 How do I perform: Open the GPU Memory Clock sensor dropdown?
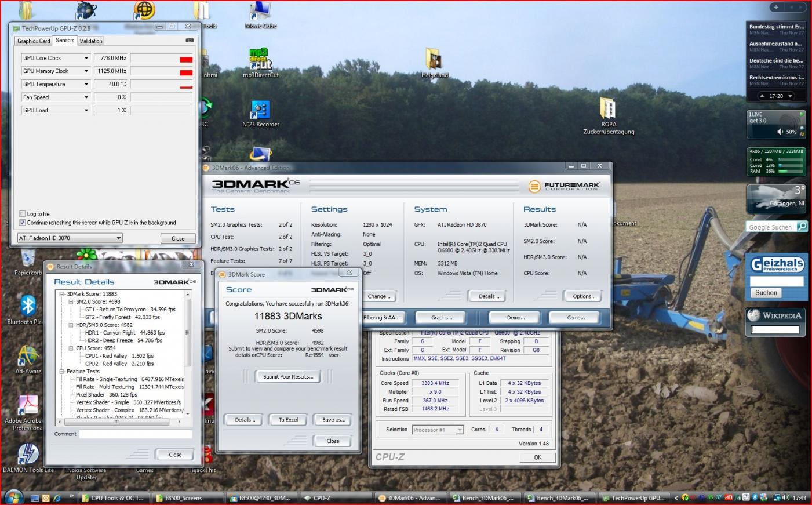86,71
